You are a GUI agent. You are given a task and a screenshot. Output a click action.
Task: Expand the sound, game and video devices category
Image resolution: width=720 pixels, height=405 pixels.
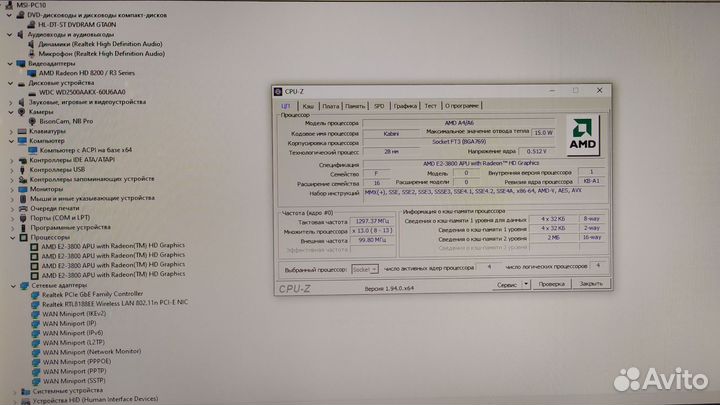11,102
